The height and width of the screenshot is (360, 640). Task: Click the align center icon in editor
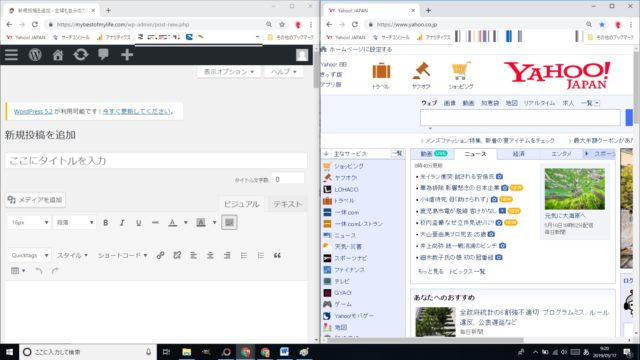pos(210,255)
